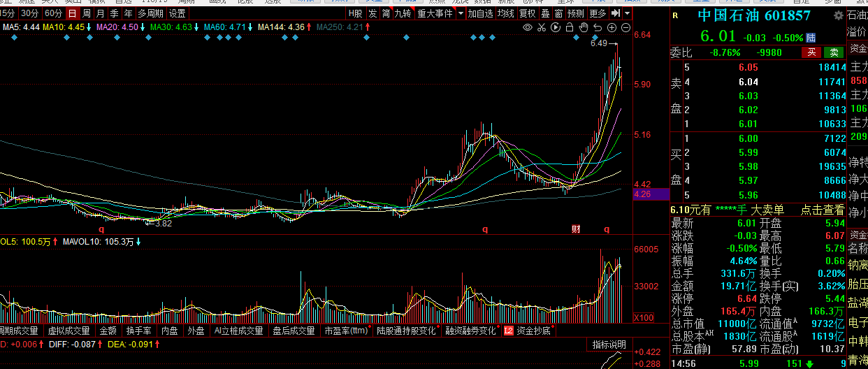Select the 日 daily period tab
The height and width of the screenshot is (369, 868).
(x=71, y=13)
